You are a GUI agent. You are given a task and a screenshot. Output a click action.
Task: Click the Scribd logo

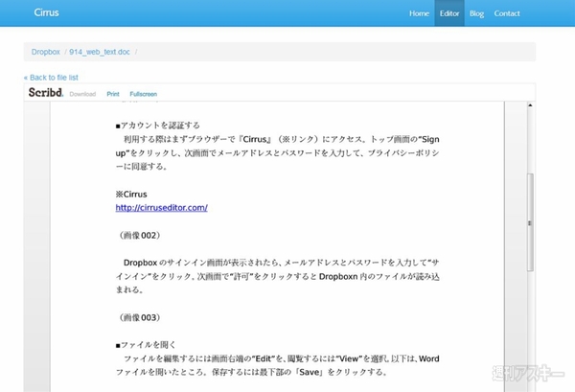(x=46, y=92)
